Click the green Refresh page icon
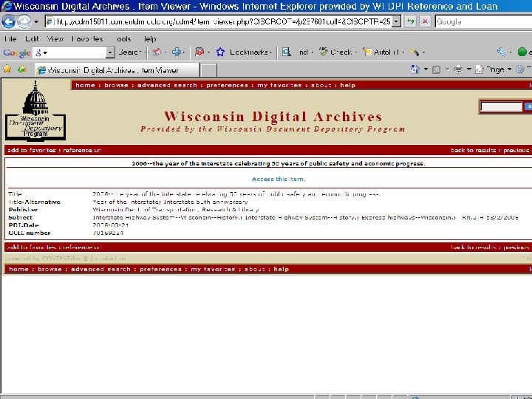Screen dimensions: 532x399 (x=411, y=21)
